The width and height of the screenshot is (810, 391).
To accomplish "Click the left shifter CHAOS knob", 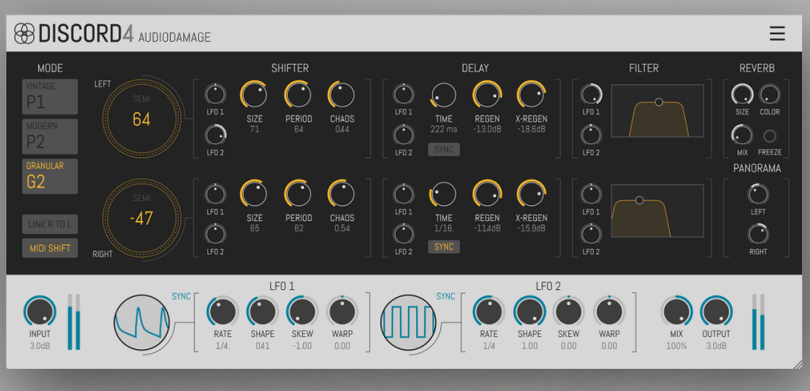I will (341, 95).
